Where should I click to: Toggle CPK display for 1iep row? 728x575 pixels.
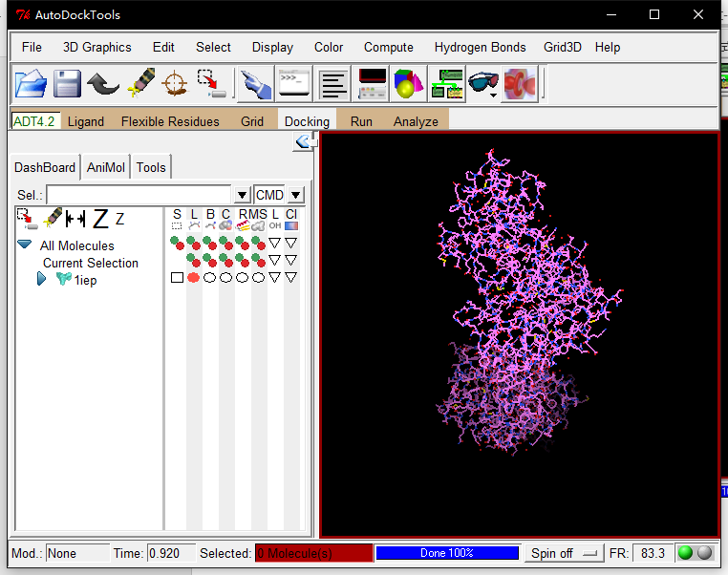(x=226, y=278)
